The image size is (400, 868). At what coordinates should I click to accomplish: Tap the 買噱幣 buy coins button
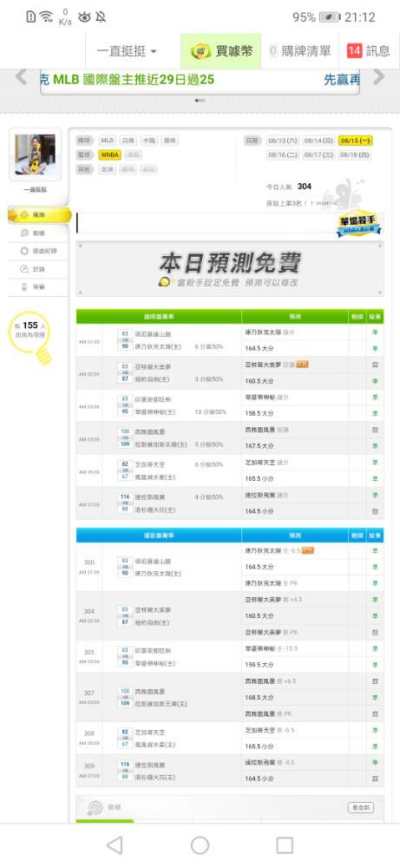221,51
